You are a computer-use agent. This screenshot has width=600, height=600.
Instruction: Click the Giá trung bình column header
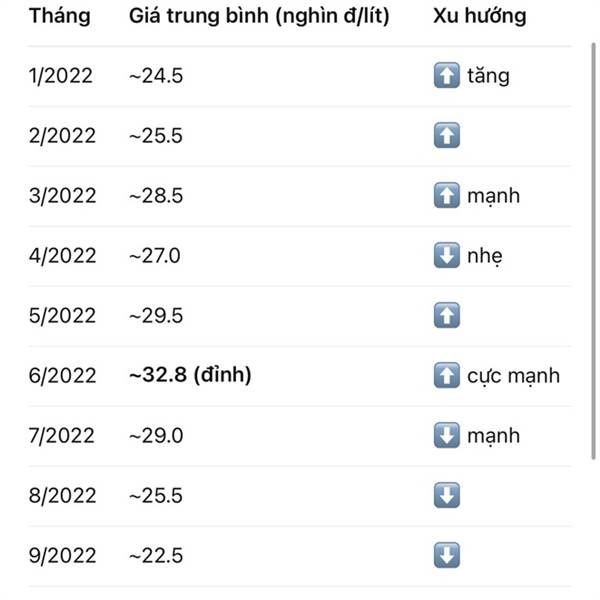[x=259, y=17]
